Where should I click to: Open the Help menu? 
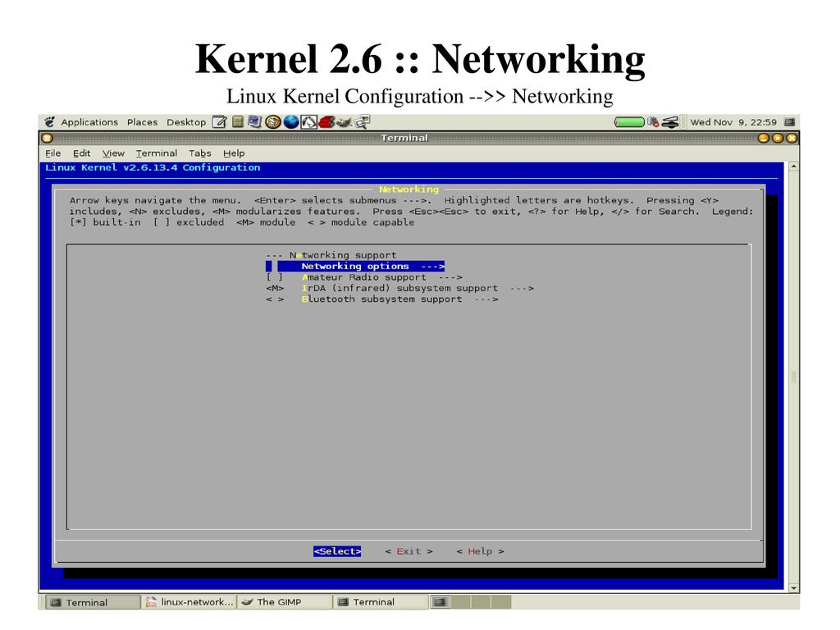point(234,153)
